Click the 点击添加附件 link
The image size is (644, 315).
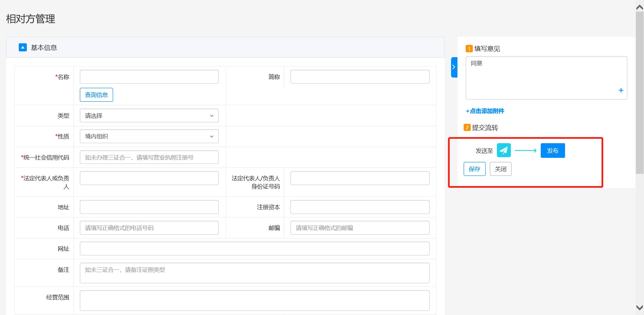point(485,111)
